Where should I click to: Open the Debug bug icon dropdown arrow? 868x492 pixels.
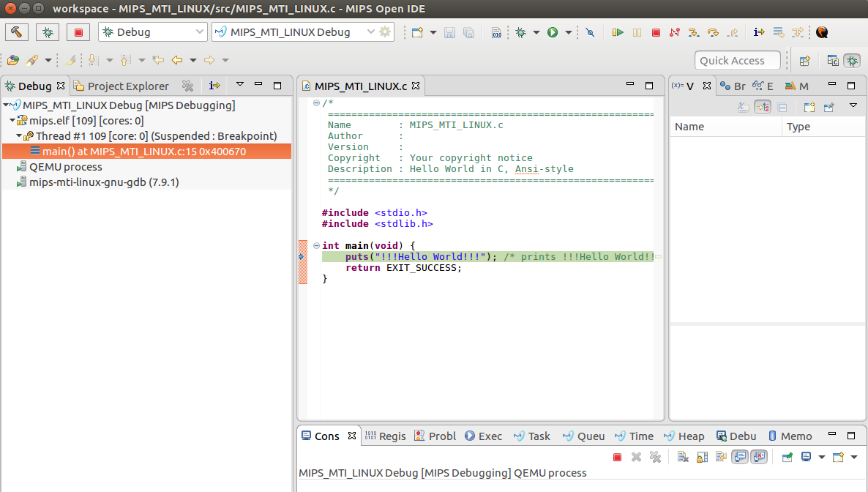pyautogui.click(x=536, y=33)
